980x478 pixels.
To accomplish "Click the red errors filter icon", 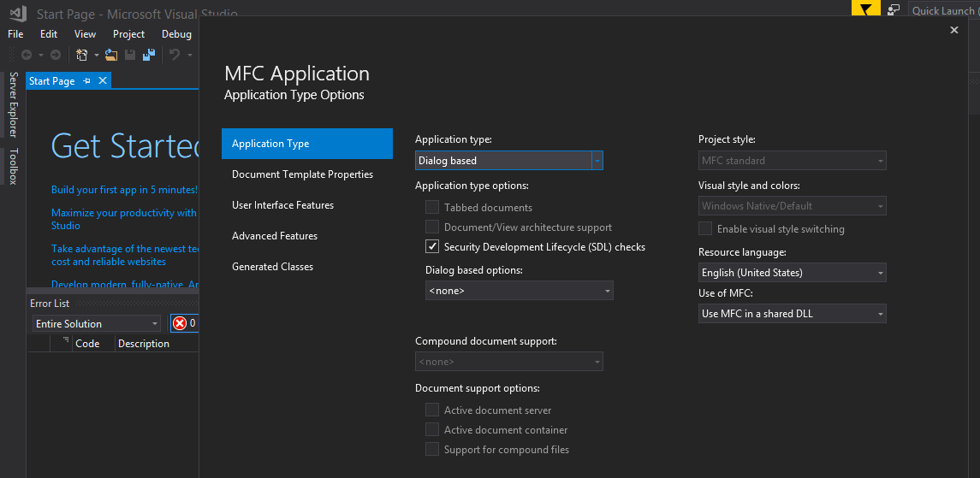I will click(x=180, y=323).
